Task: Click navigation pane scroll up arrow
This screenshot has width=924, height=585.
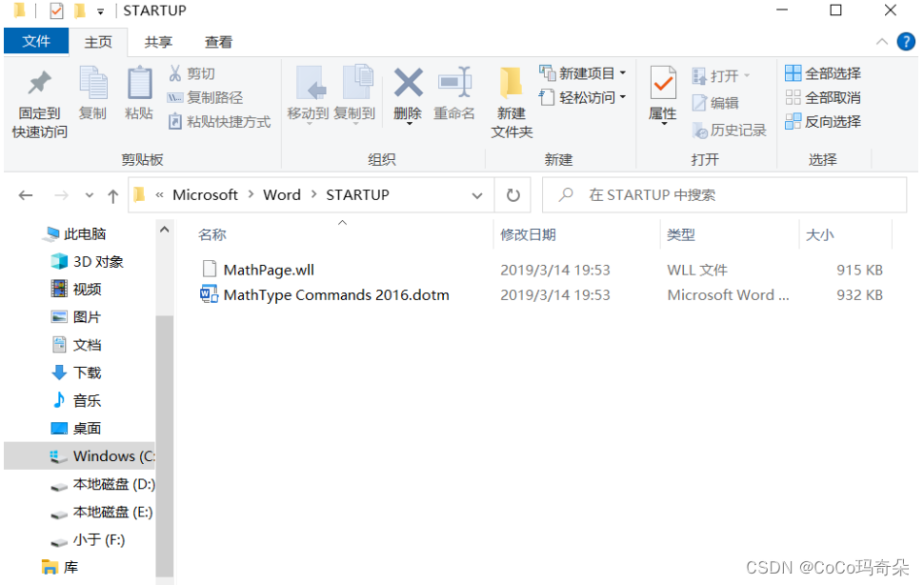Action: [x=165, y=230]
